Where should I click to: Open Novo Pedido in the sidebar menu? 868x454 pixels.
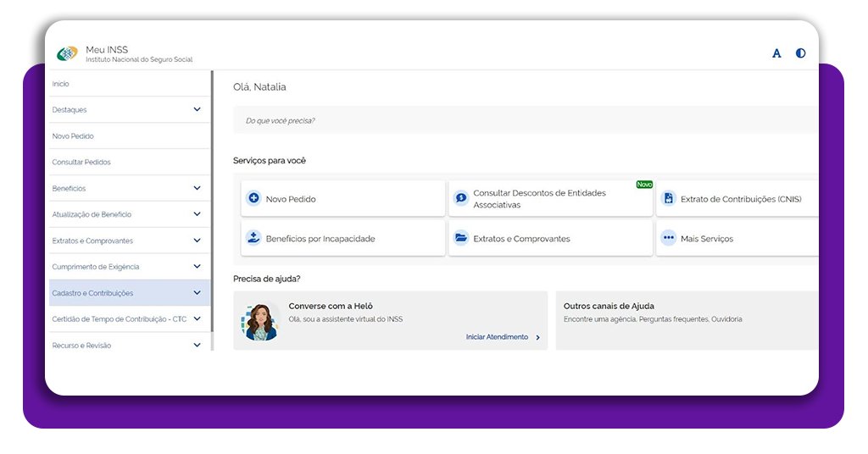73,136
